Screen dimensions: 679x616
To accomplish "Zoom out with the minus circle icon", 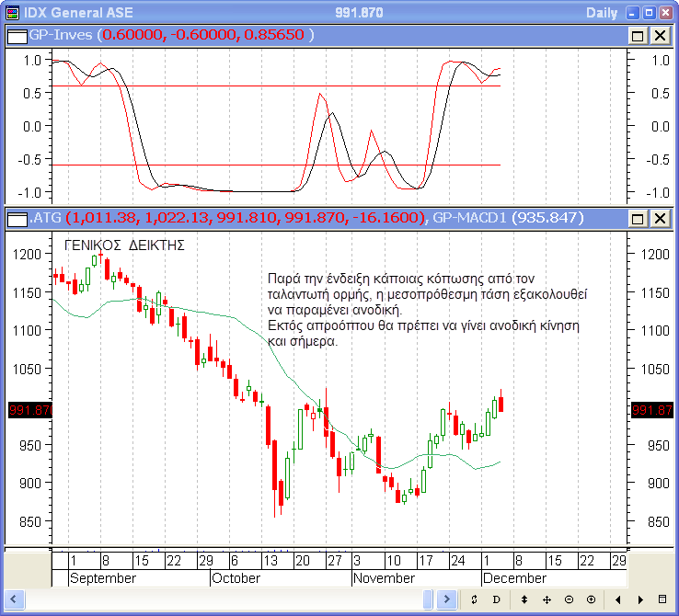I will click(569, 599).
